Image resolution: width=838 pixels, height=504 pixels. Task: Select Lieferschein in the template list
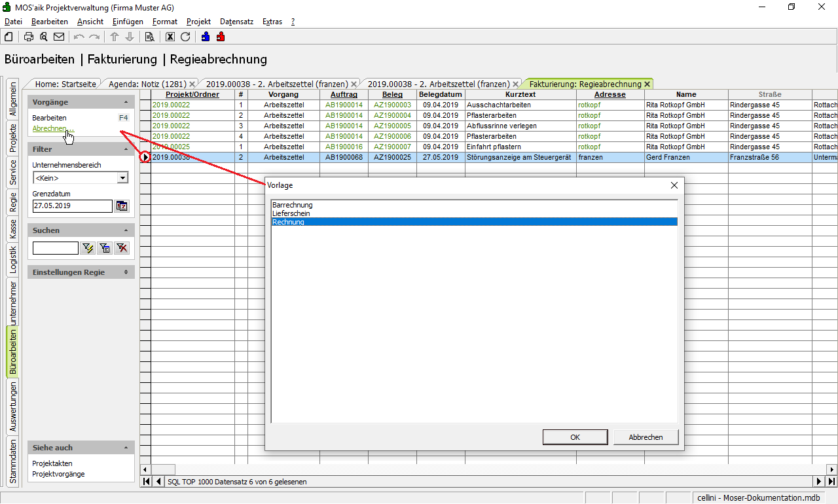pyautogui.click(x=291, y=213)
